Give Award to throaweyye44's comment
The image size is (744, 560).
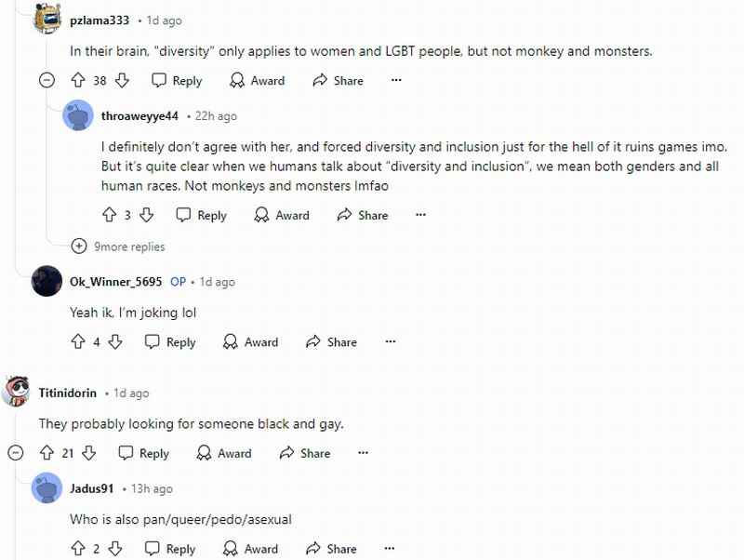tap(282, 216)
